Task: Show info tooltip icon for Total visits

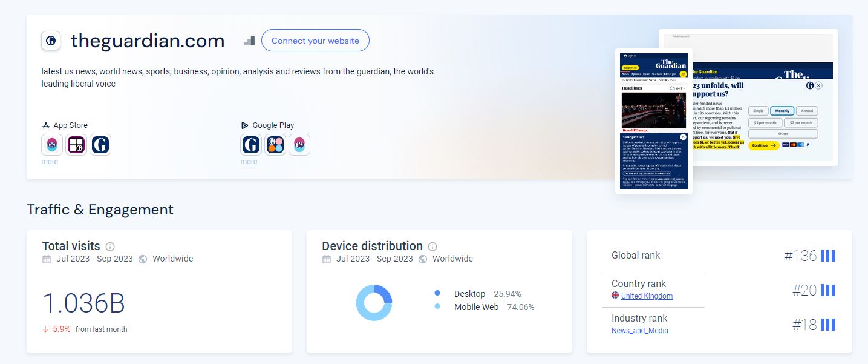Action: tap(110, 247)
